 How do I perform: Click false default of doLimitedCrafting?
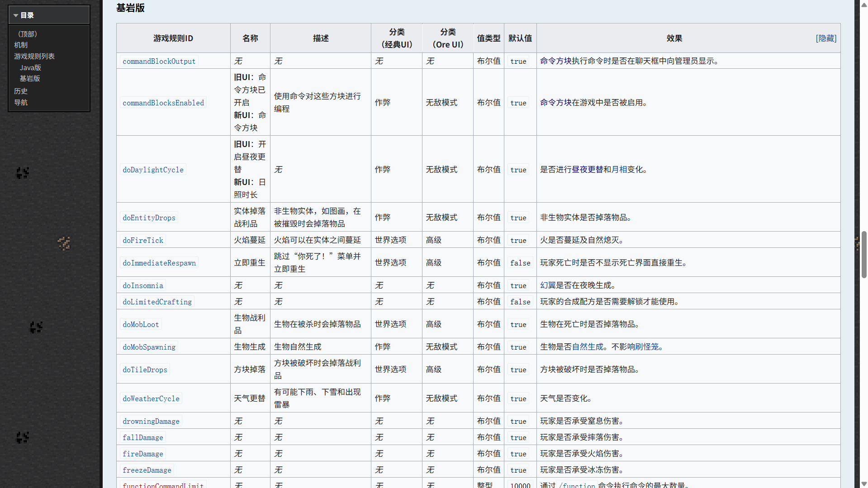coord(520,302)
